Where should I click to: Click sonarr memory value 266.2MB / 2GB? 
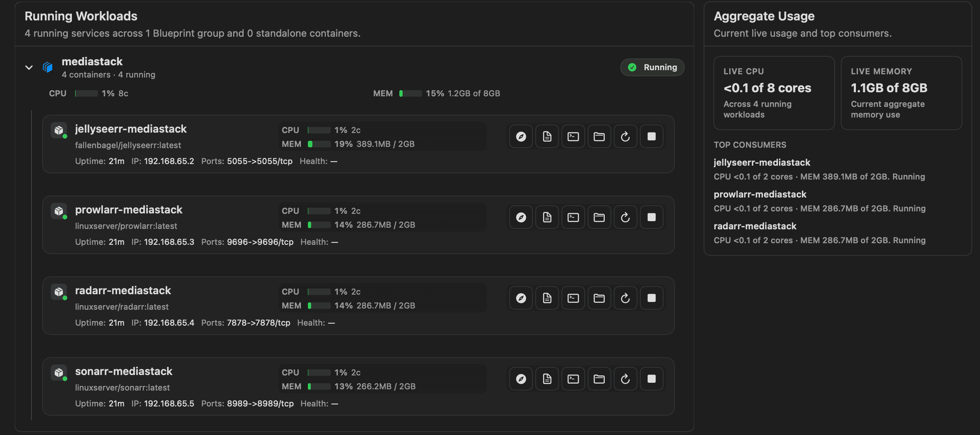click(x=386, y=386)
